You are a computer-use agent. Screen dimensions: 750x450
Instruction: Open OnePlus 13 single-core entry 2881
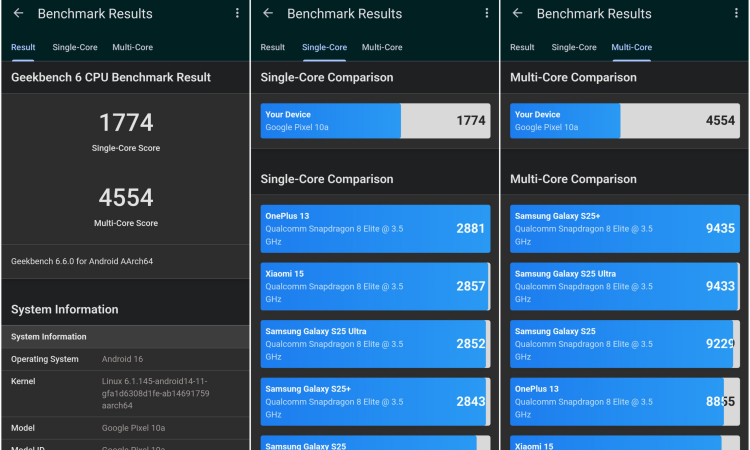(375, 229)
